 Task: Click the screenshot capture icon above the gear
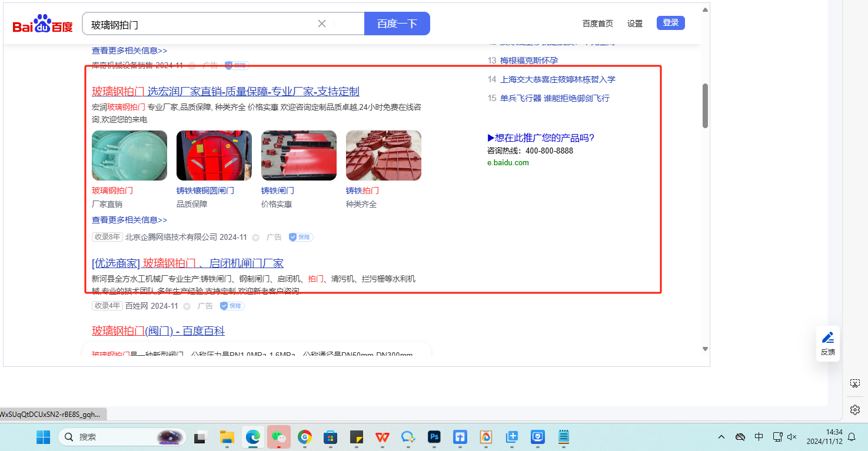click(855, 383)
